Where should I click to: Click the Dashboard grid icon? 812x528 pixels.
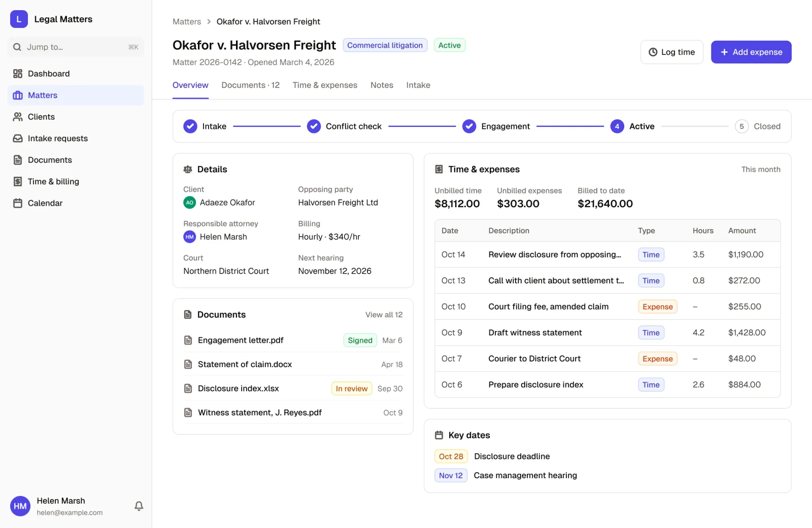point(18,74)
